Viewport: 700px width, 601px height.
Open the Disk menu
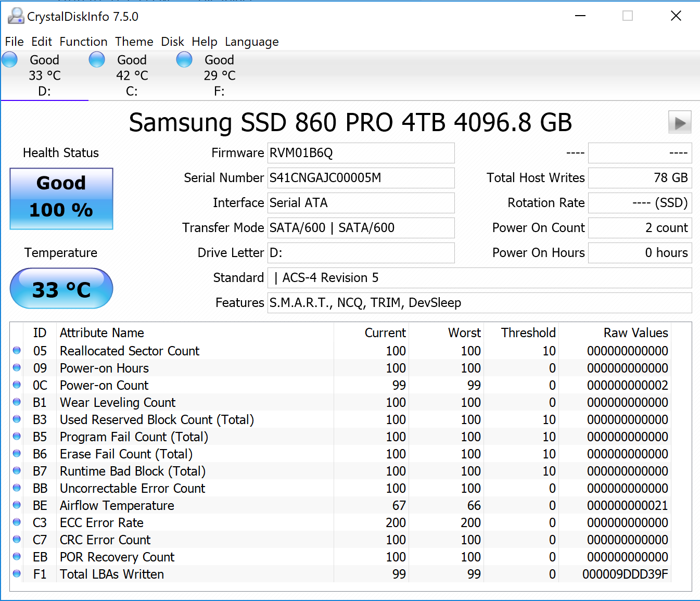[x=172, y=42]
